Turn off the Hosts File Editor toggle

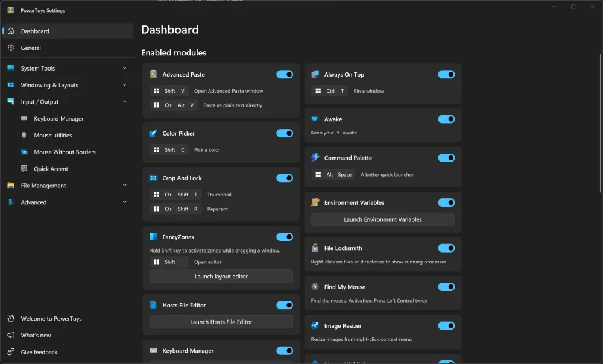click(285, 305)
